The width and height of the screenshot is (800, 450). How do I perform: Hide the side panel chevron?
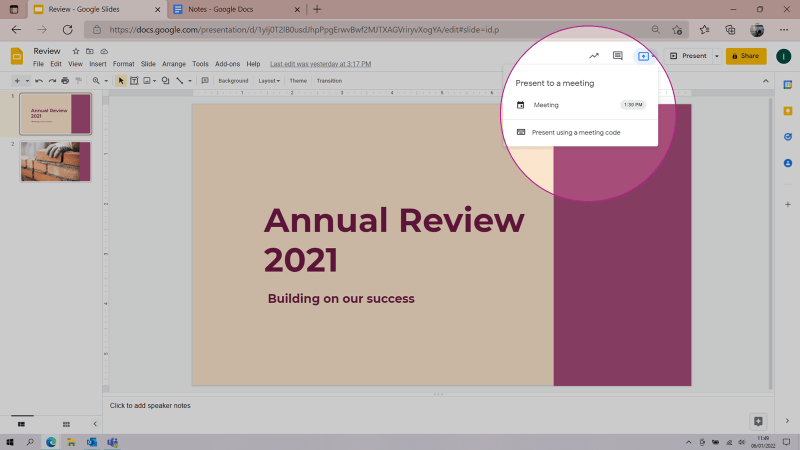coord(787,421)
